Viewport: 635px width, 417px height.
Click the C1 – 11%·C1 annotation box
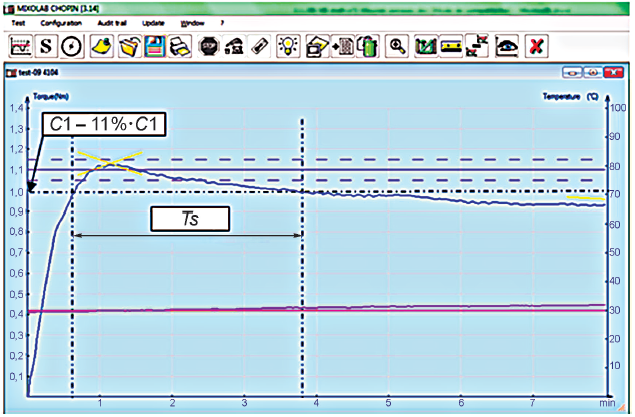click(x=103, y=126)
